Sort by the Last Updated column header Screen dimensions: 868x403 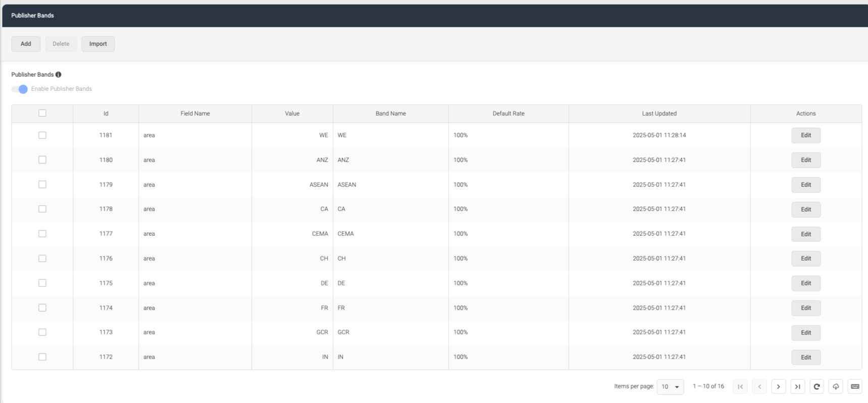(659, 114)
